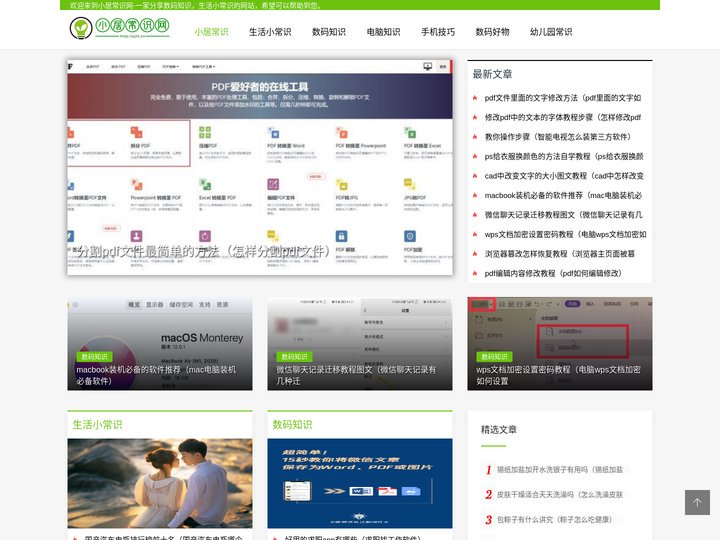Click flame icon beside pdf编辑内容修改教程

click(475, 273)
